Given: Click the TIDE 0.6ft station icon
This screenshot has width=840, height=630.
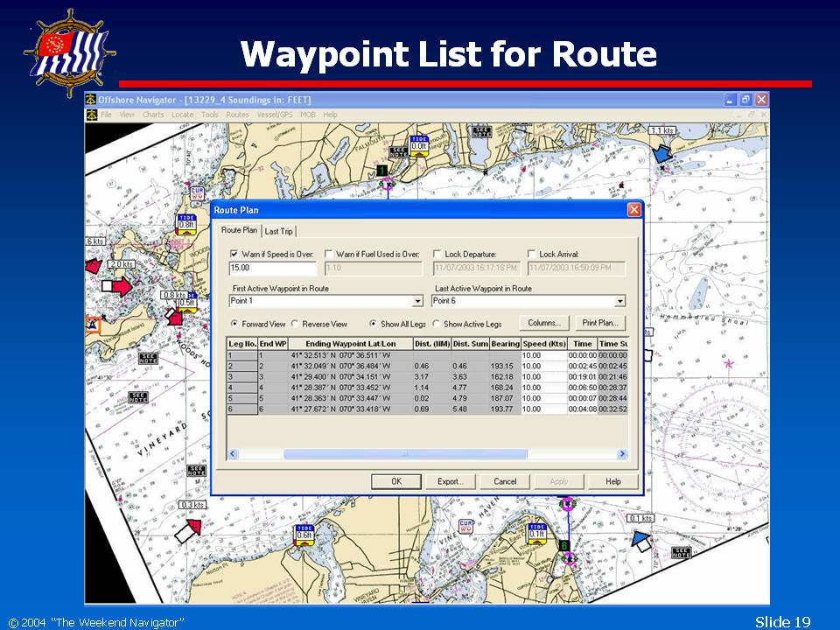Looking at the screenshot, I should (x=304, y=535).
